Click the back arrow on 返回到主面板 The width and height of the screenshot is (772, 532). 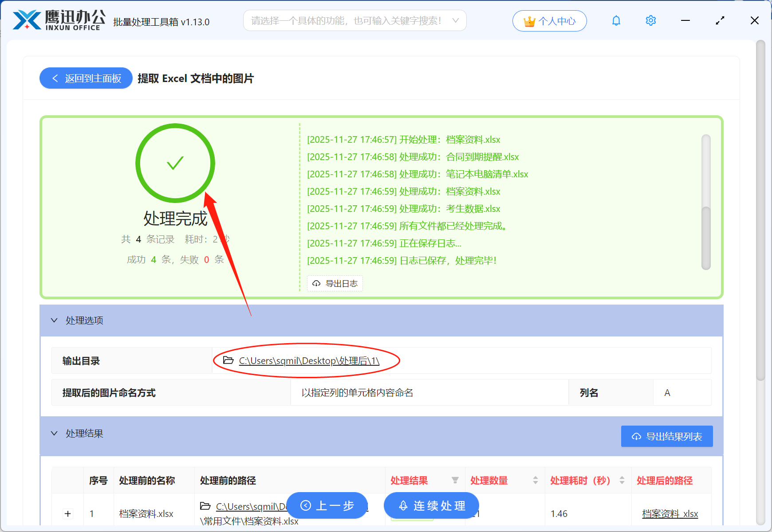coord(55,78)
